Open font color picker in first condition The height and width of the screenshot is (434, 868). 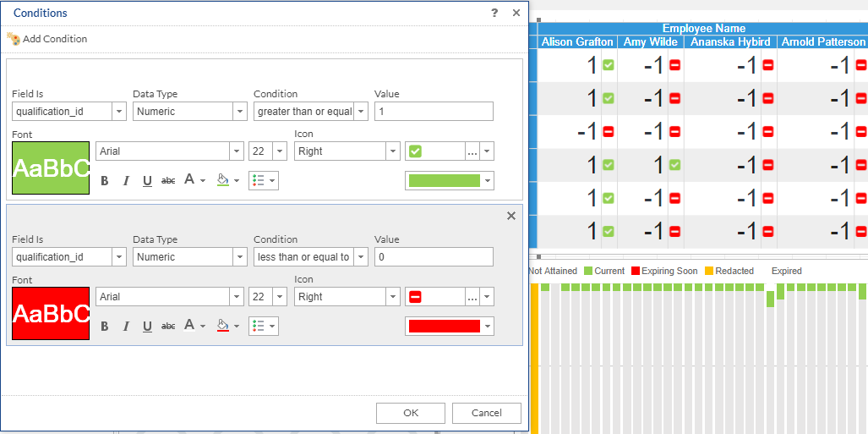(195, 180)
